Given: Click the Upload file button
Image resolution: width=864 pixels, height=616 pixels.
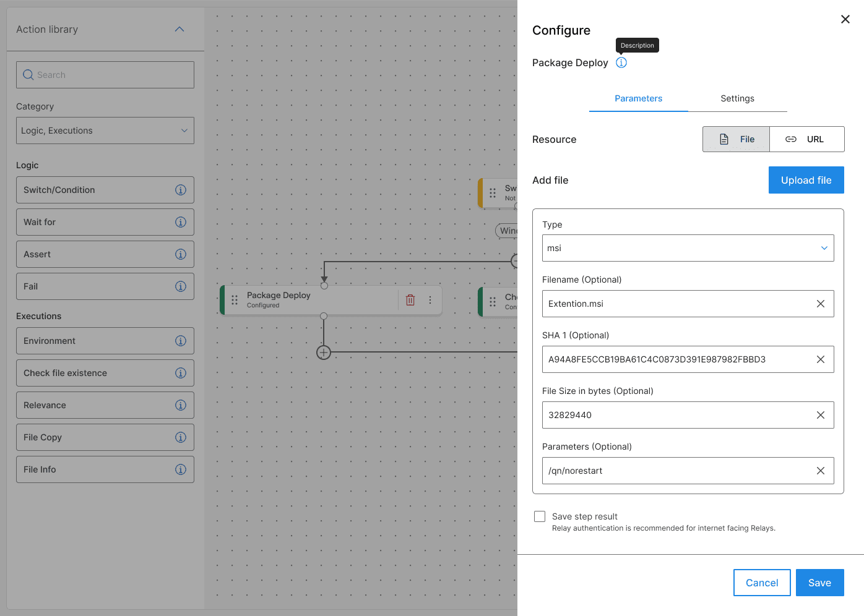Looking at the screenshot, I should click(x=806, y=180).
